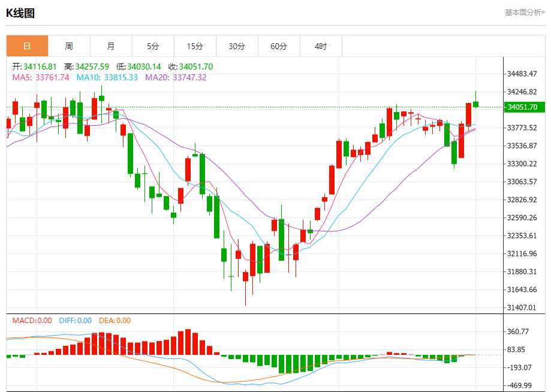551x392 pixels.
Task: Click the 33300.22 price axis label
Action: 522,164
